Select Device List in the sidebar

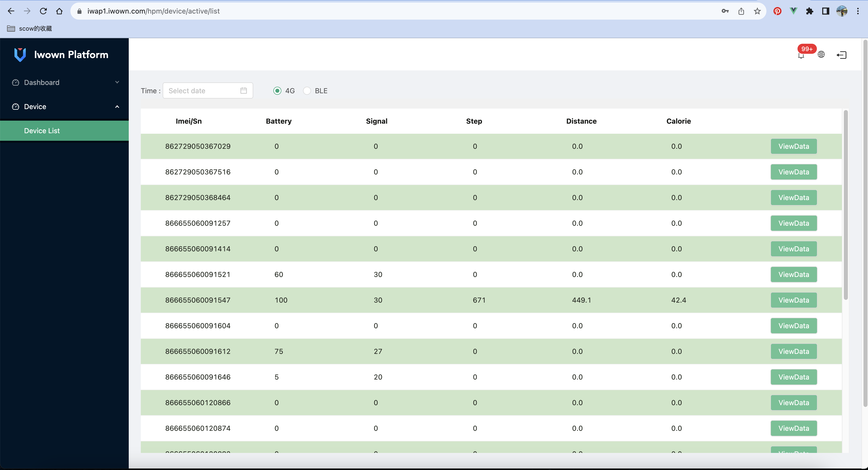42,130
